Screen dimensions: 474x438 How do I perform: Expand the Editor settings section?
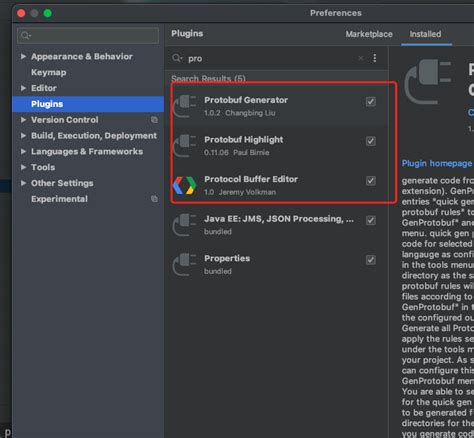coord(23,88)
